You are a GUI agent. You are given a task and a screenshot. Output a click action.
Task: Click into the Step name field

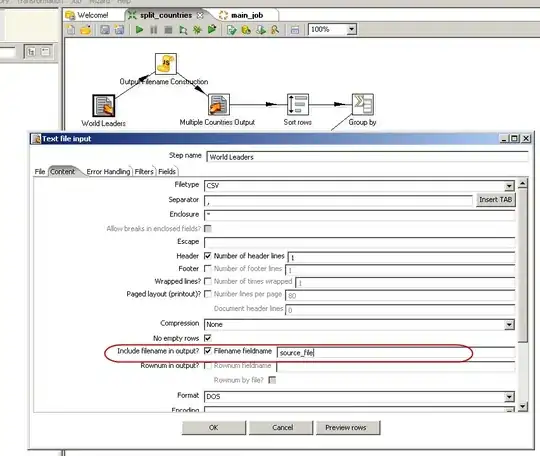367,157
